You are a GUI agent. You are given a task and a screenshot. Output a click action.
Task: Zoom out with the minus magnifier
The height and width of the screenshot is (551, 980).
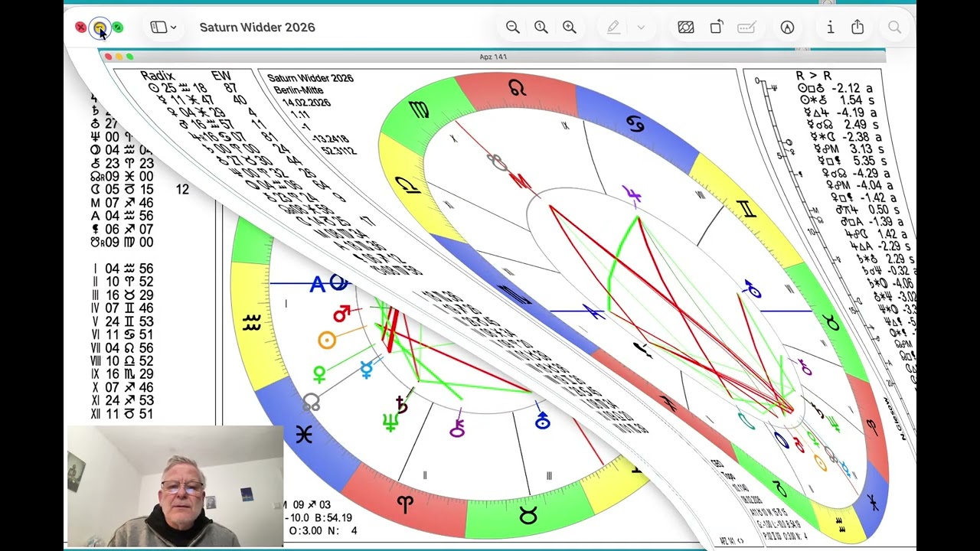click(513, 28)
